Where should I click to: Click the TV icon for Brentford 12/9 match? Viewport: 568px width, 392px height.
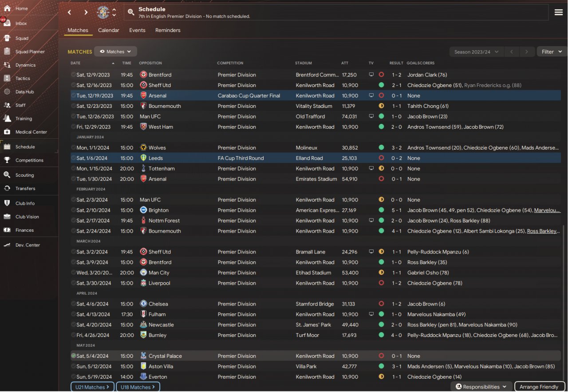click(371, 75)
